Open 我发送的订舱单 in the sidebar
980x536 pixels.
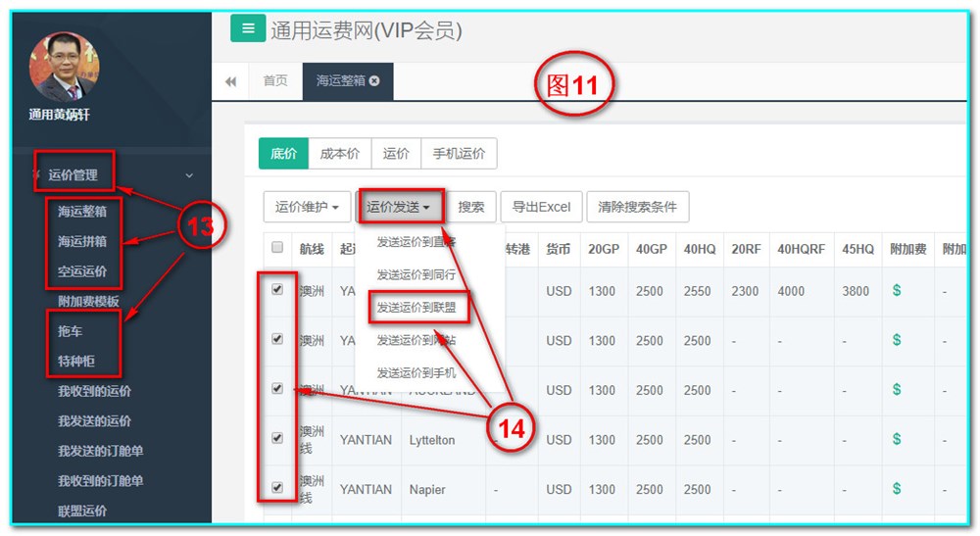click(x=101, y=451)
